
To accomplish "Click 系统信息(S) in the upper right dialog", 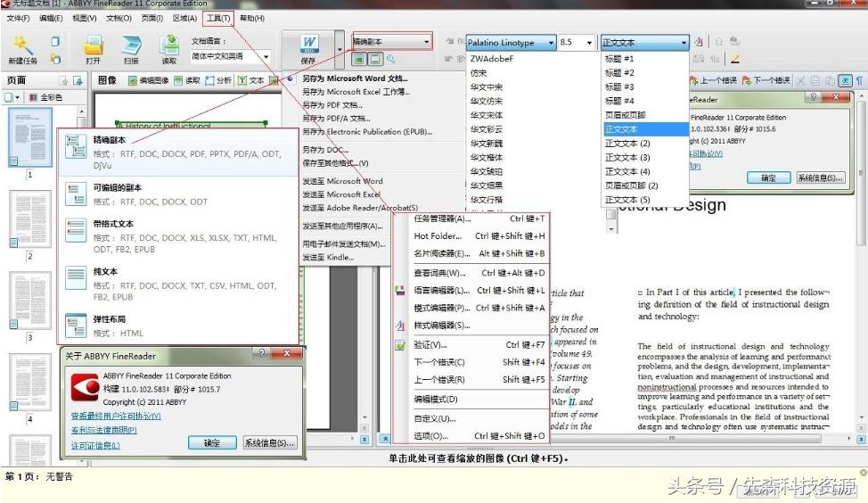I will (821, 177).
